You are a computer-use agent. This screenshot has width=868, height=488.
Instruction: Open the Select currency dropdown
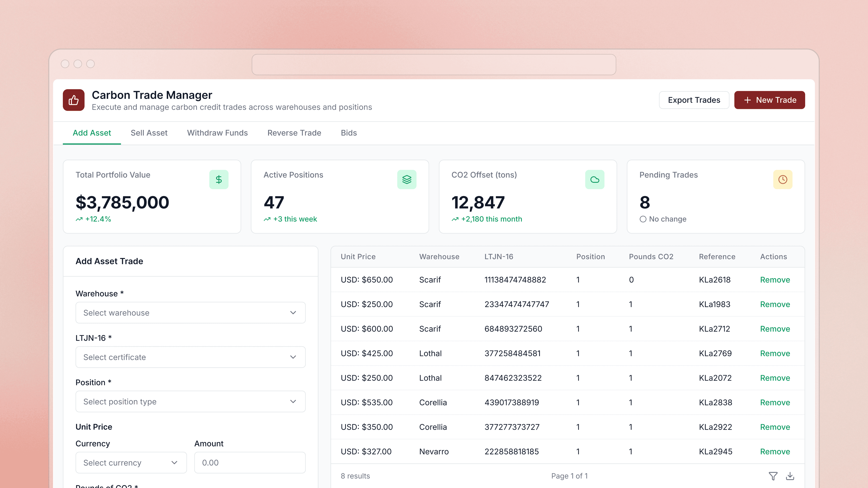131,463
